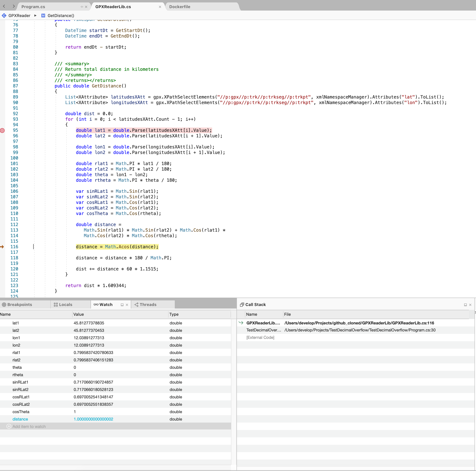Viewport: 476px width, 471px height.
Task: Click Add item to watch
Action: [x=29, y=426]
